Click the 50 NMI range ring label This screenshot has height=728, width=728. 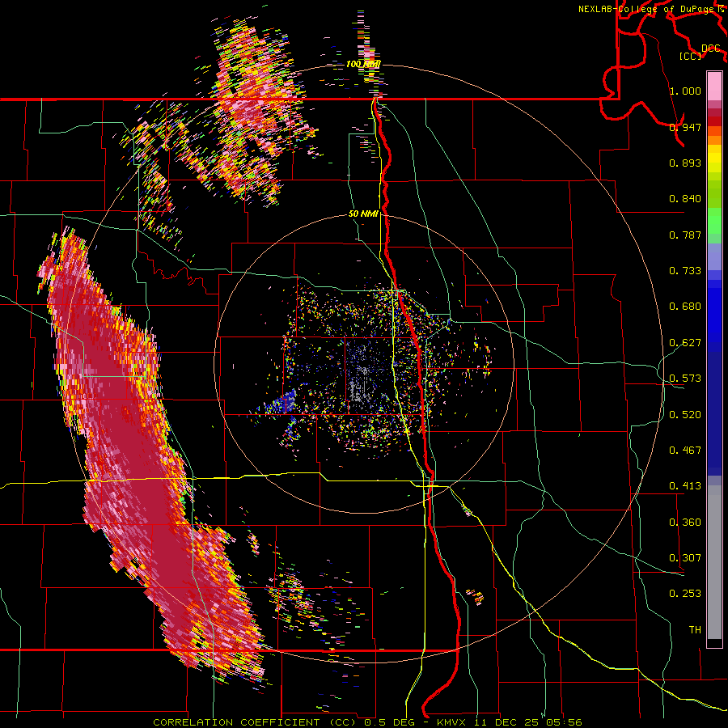pyautogui.click(x=363, y=214)
